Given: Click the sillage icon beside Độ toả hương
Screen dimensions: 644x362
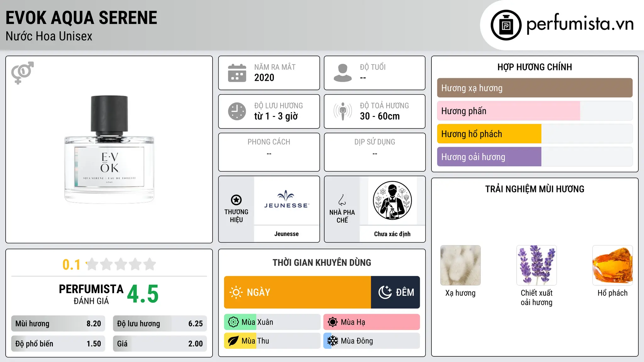Looking at the screenshot, I should coord(343,111).
